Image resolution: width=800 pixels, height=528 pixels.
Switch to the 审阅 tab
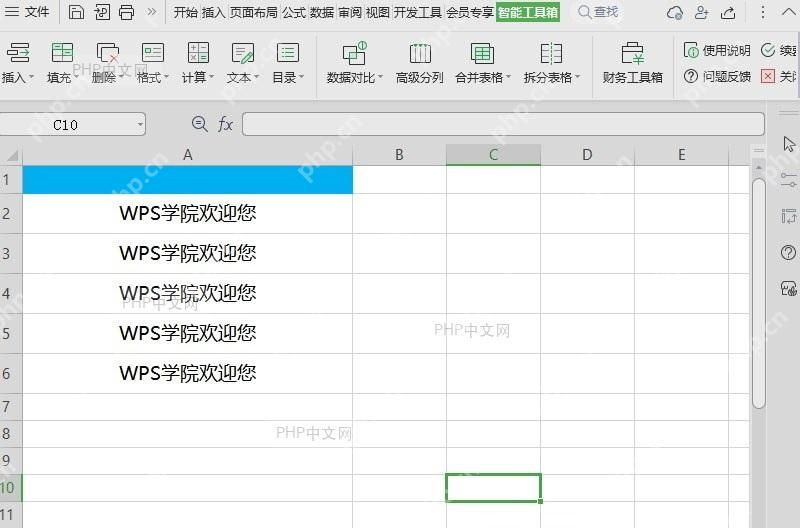tap(350, 12)
